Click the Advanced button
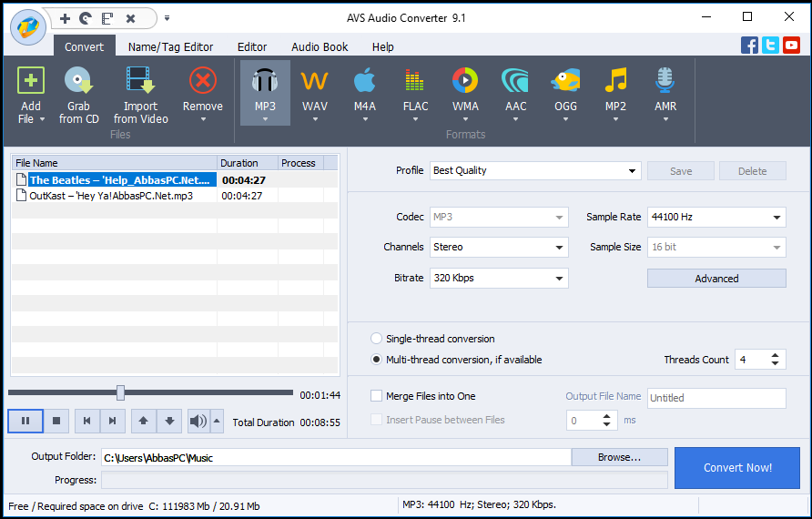 tap(716, 278)
